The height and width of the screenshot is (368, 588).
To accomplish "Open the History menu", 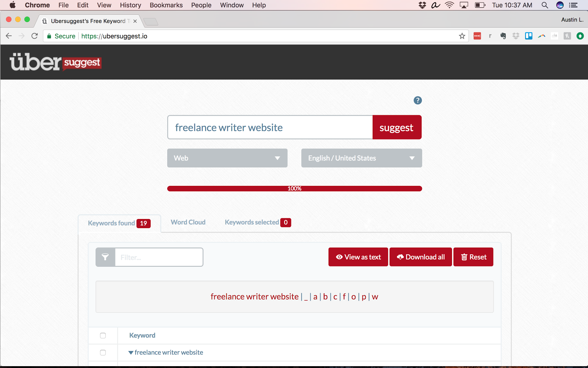I will 130,5.
